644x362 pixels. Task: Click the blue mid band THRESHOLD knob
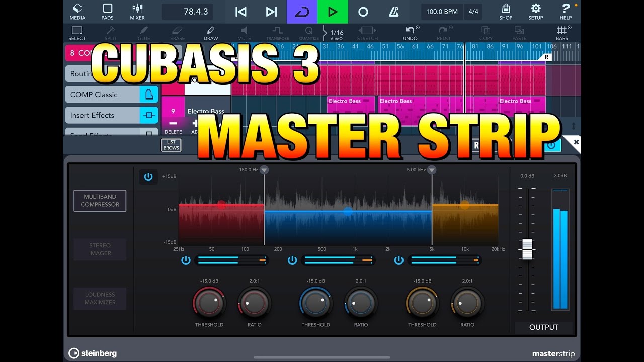pyautogui.click(x=316, y=303)
